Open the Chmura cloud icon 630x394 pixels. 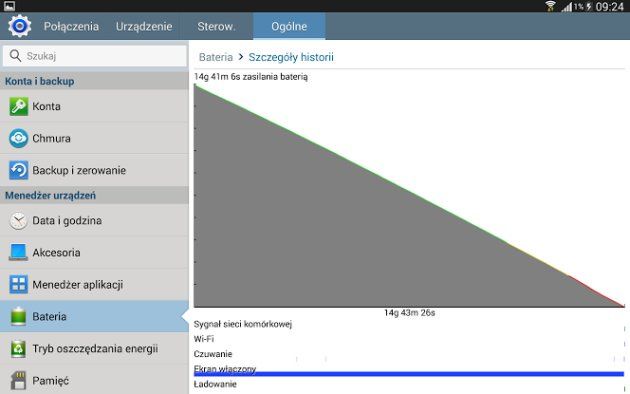[x=18, y=138]
